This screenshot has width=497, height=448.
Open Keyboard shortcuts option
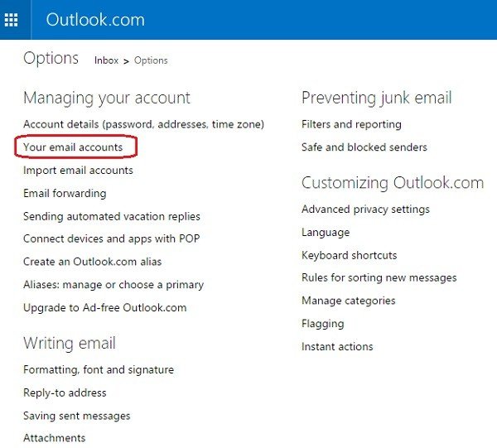pos(349,255)
